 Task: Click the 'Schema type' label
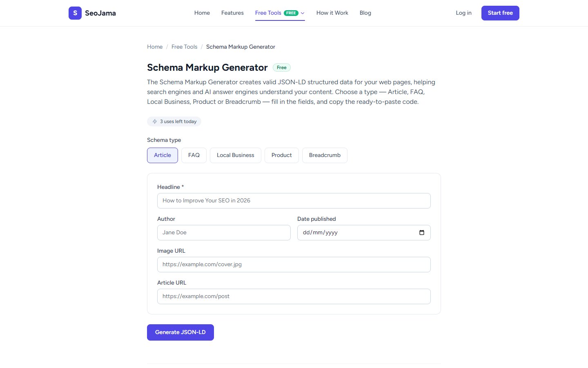coord(164,140)
